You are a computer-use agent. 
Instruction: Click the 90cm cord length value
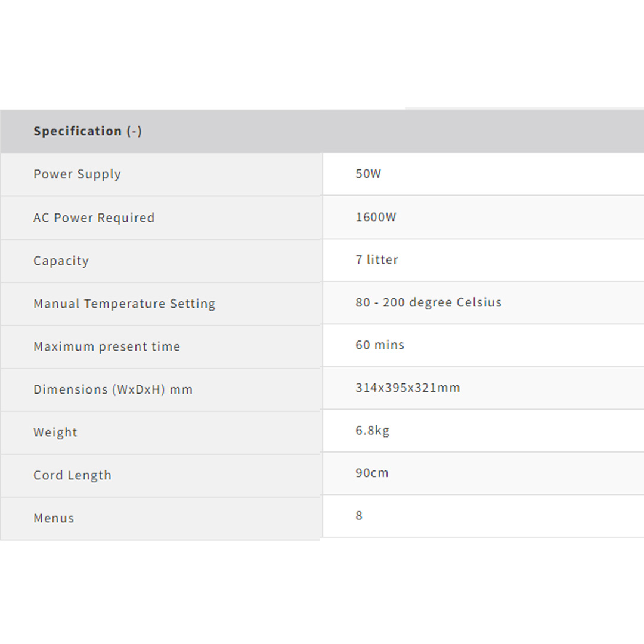pyautogui.click(x=371, y=473)
